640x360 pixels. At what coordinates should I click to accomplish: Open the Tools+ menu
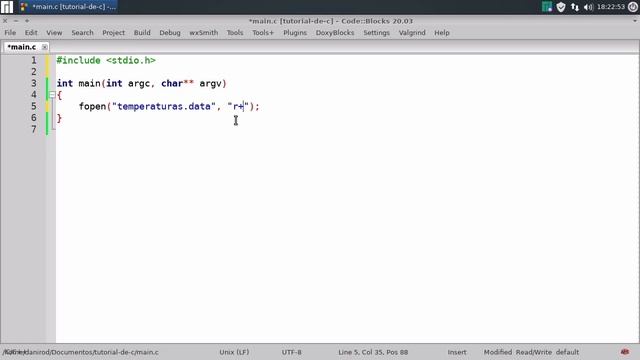pyautogui.click(x=263, y=33)
